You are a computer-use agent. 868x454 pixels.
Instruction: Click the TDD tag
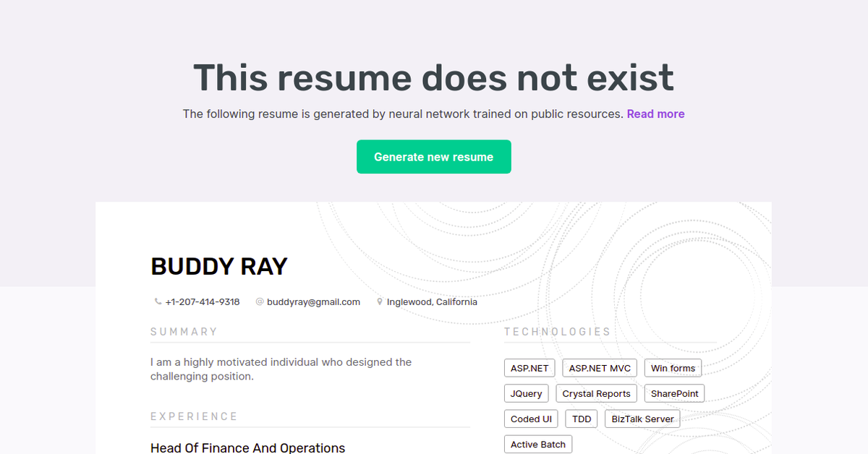pyautogui.click(x=582, y=419)
